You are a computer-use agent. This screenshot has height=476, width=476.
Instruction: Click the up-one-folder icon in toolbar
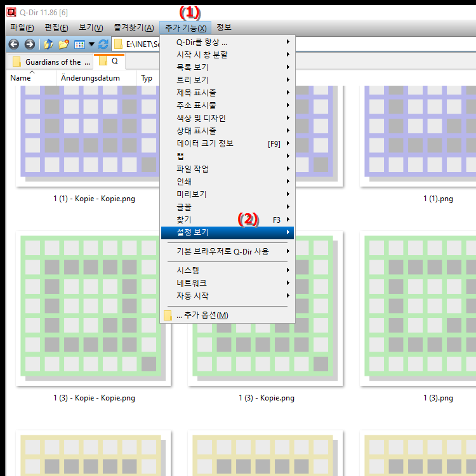pos(49,44)
